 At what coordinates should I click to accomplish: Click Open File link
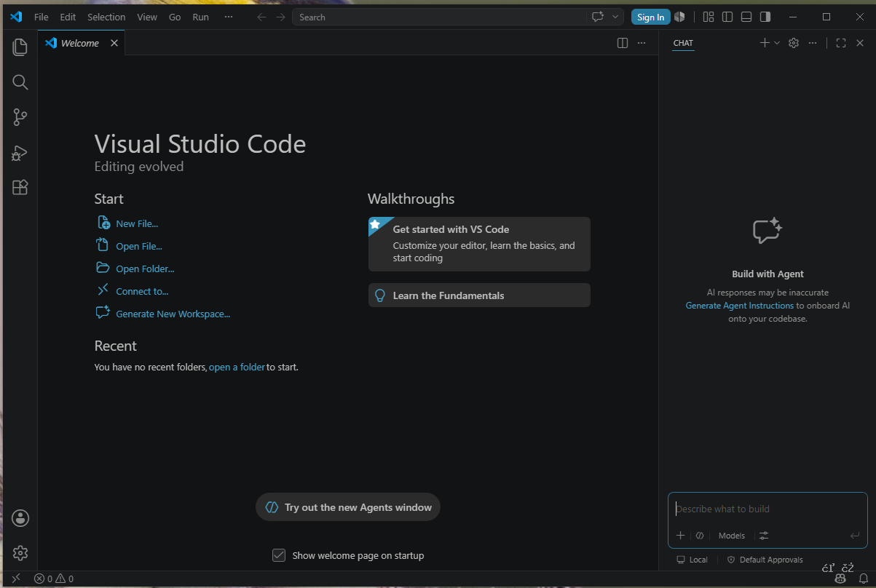tap(139, 246)
